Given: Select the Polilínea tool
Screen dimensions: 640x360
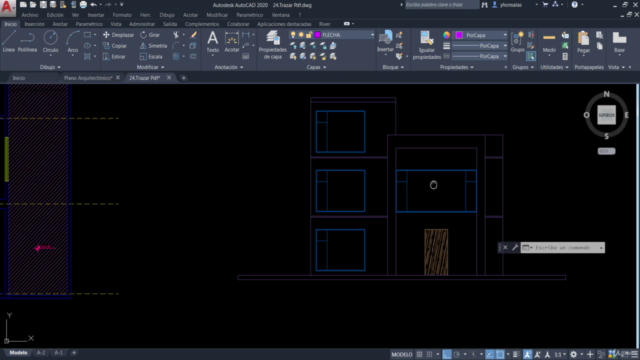Looking at the screenshot, I should click(x=27, y=42).
